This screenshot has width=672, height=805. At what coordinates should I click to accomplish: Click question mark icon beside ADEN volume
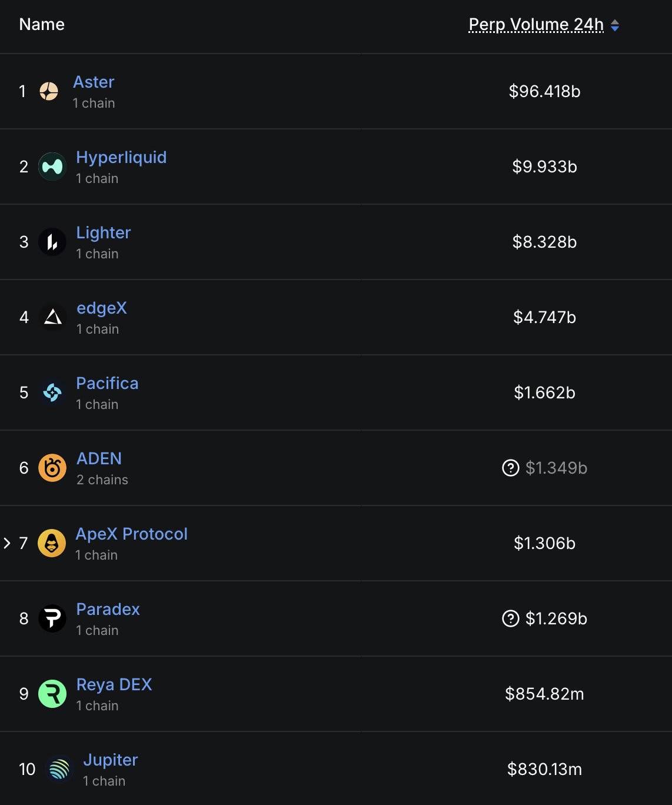pos(511,468)
